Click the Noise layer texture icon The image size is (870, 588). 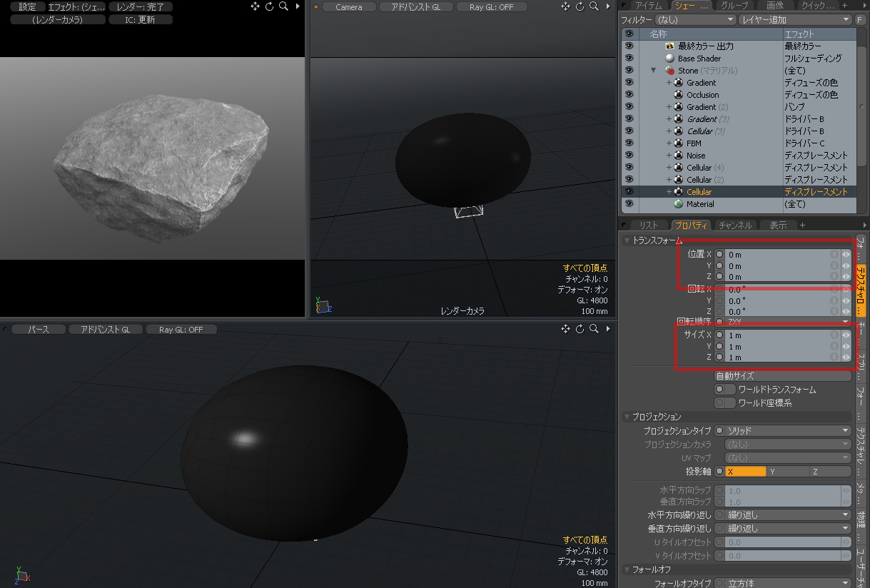click(679, 156)
